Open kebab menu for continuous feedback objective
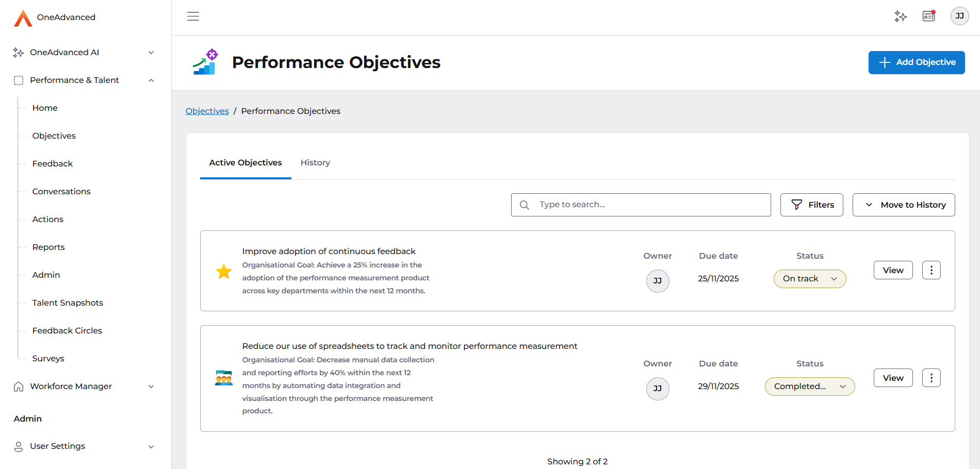The width and height of the screenshot is (980, 469). coord(931,270)
